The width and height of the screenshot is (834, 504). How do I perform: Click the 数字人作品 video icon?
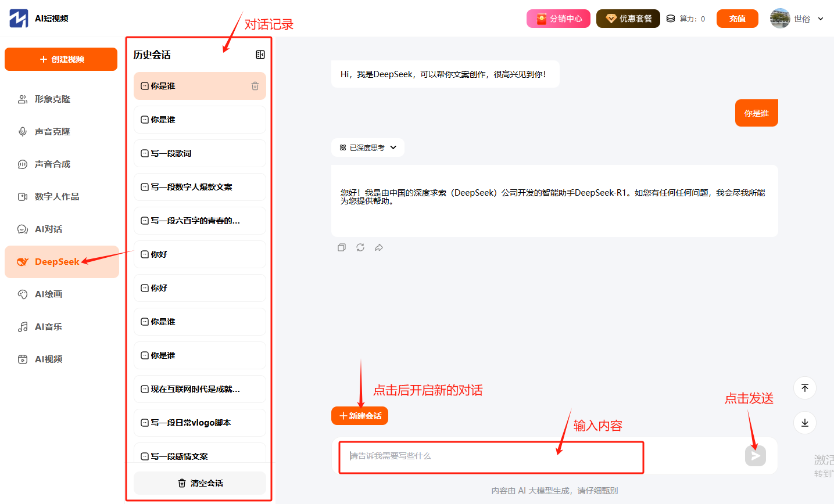[x=23, y=197]
